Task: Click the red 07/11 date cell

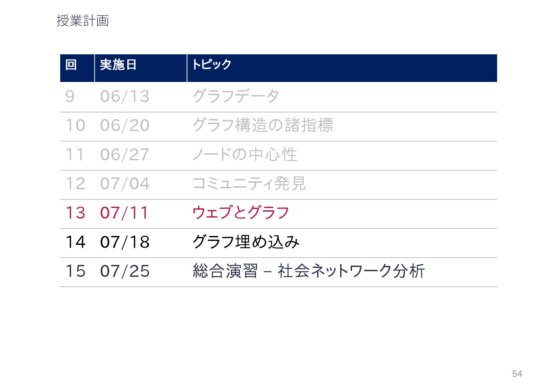Action: (x=124, y=213)
